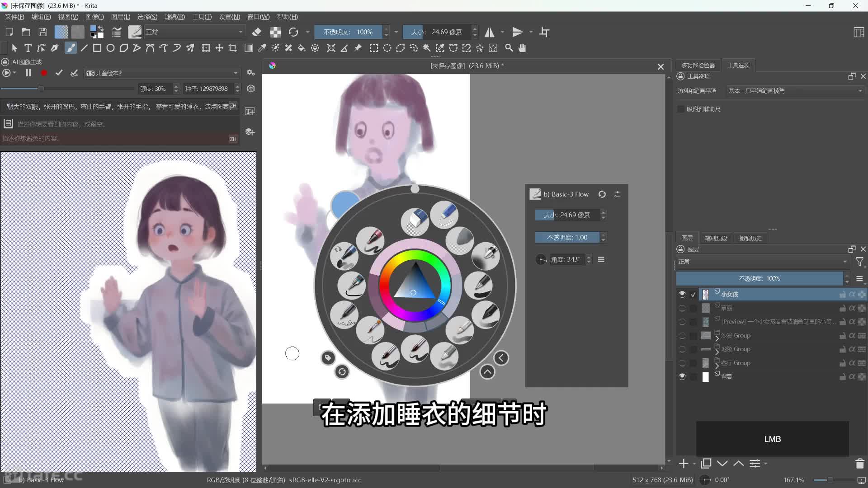Move layer down with the arrow button

[x=722, y=464]
